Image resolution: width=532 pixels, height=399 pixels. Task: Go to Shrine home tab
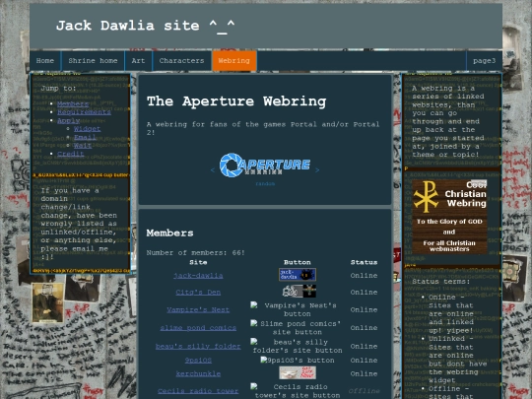[x=93, y=61]
